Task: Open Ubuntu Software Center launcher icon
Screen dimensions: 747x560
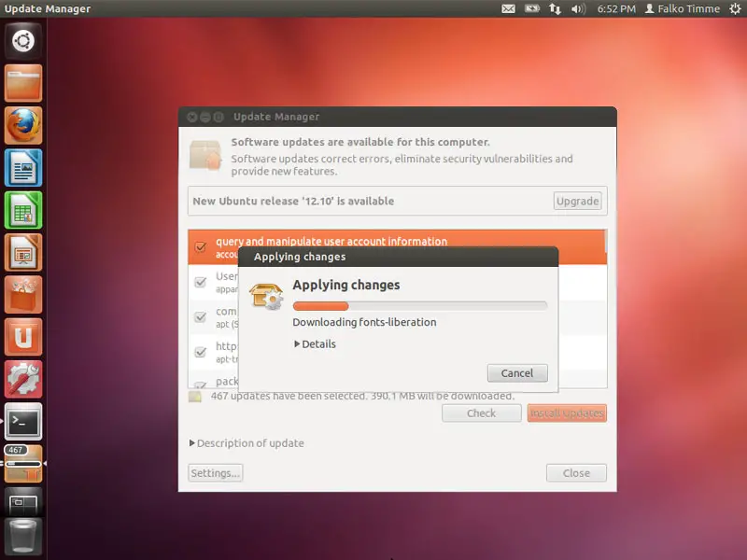Action: click(x=22, y=295)
